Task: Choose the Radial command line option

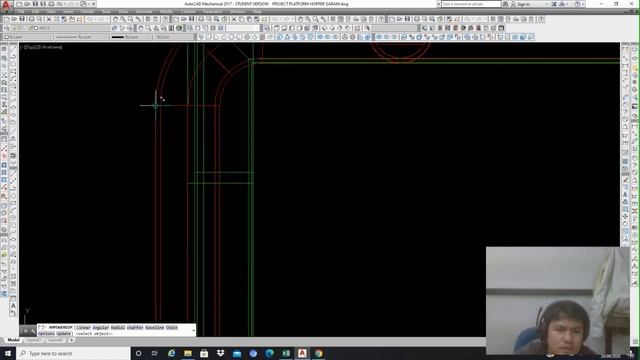Action: pyautogui.click(x=118, y=327)
